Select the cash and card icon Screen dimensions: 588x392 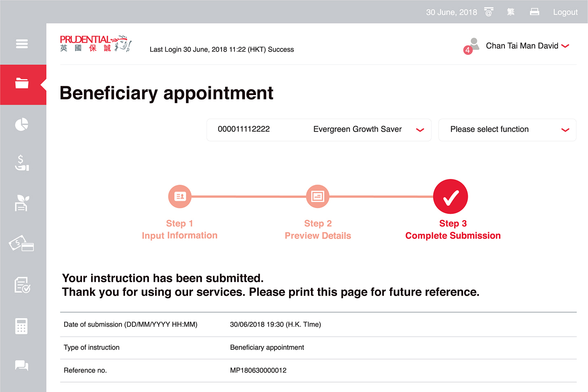(21, 243)
